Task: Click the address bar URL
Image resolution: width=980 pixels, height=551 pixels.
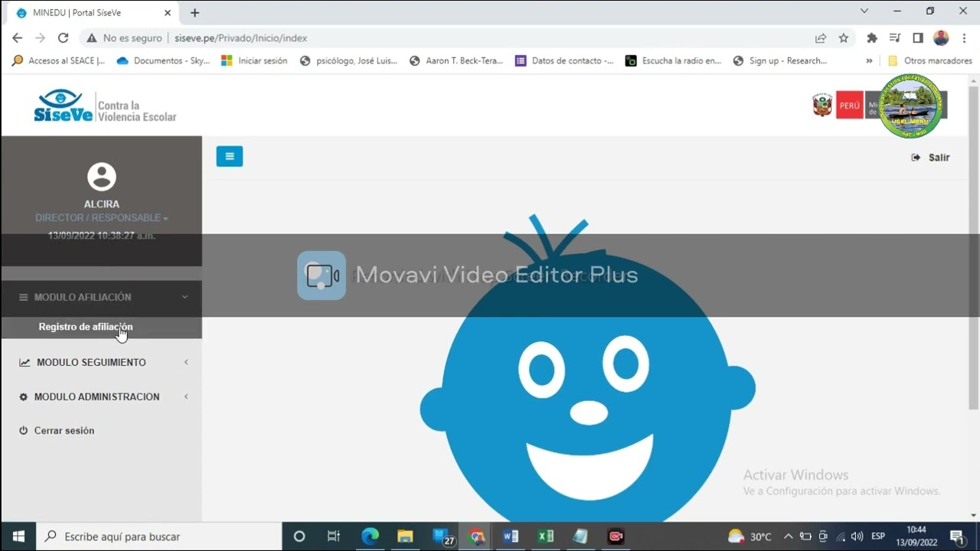Action: click(241, 37)
